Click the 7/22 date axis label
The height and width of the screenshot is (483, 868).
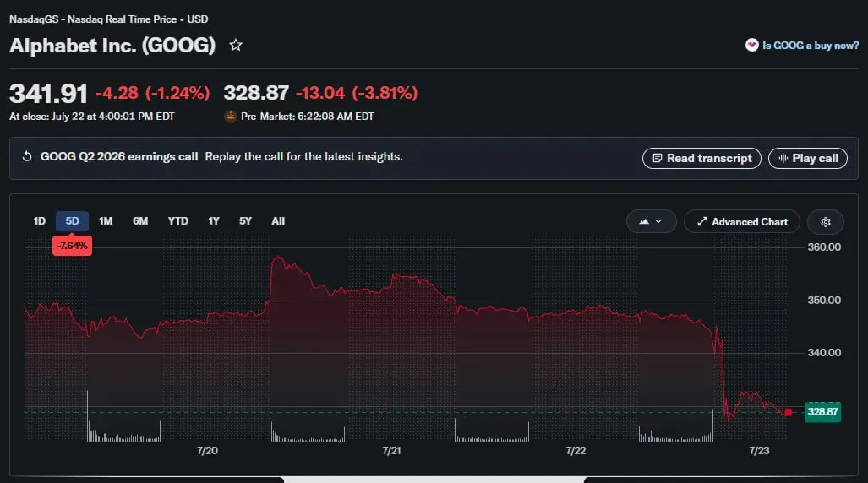click(x=576, y=451)
